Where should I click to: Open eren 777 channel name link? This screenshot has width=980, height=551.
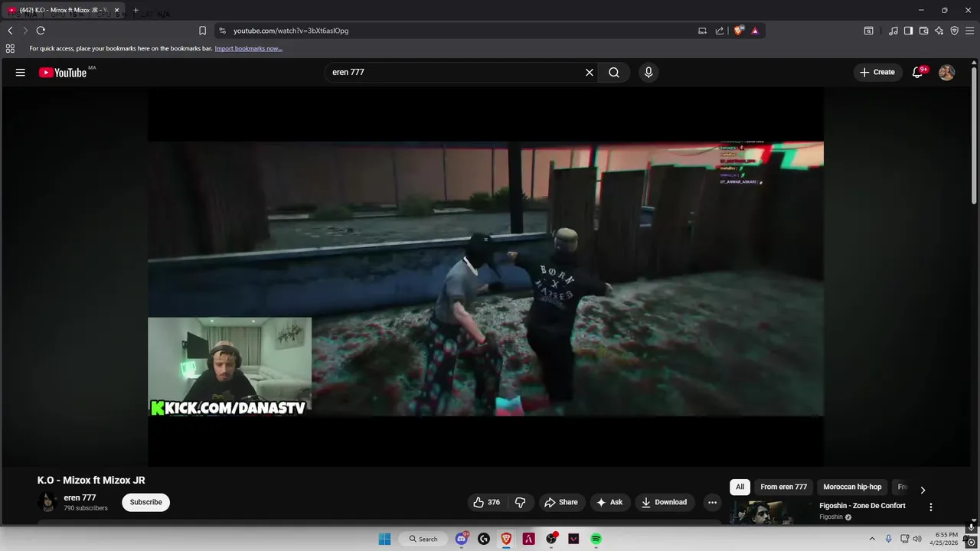[x=80, y=497]
